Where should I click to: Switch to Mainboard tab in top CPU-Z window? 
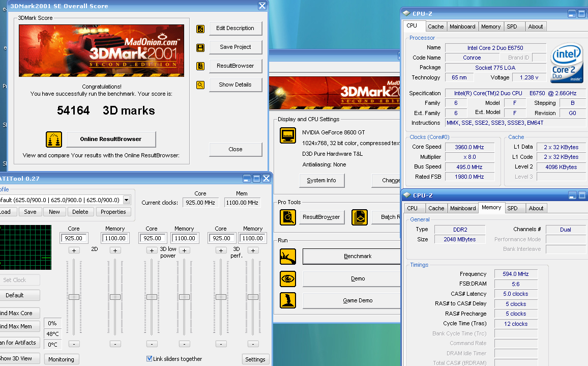(462, 26)
